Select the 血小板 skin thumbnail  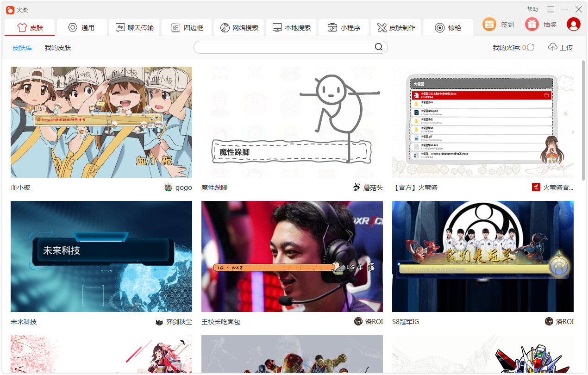[x=101, y=122]
